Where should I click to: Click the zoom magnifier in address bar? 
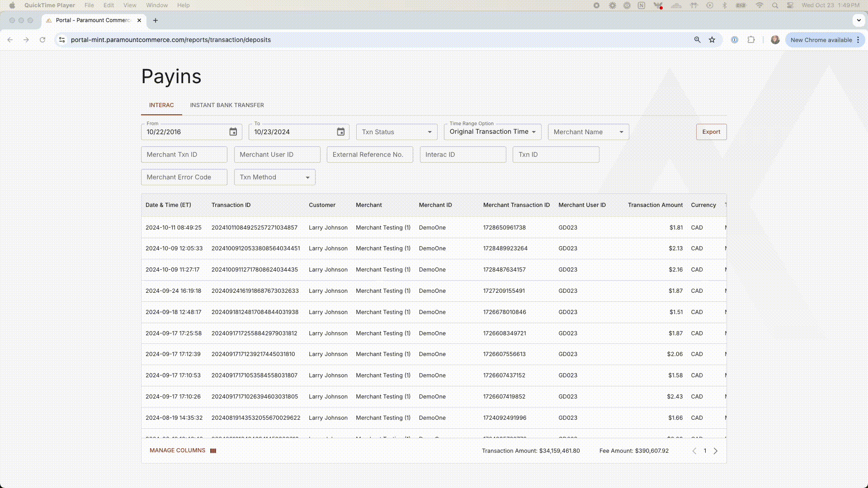coord(697,40)
